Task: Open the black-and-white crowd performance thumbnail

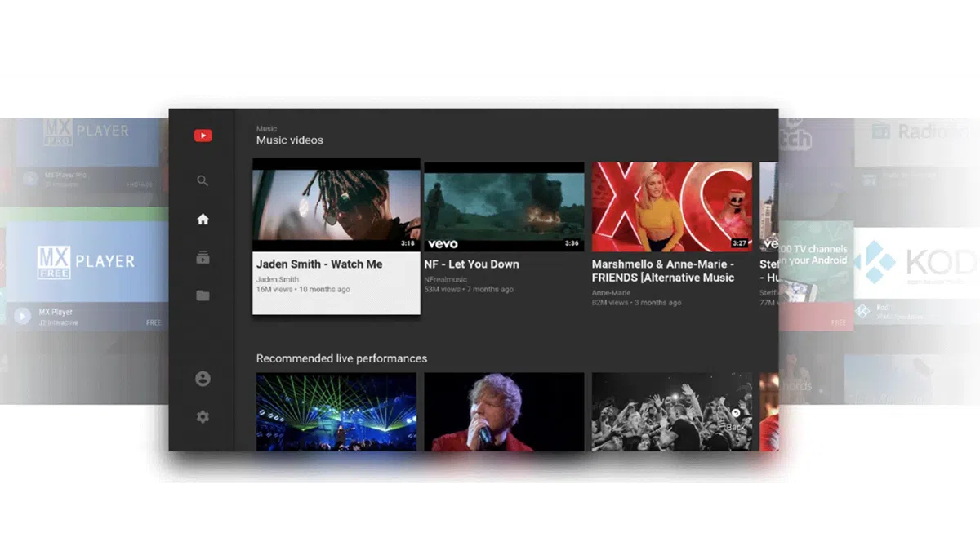Action: (671, 411)
